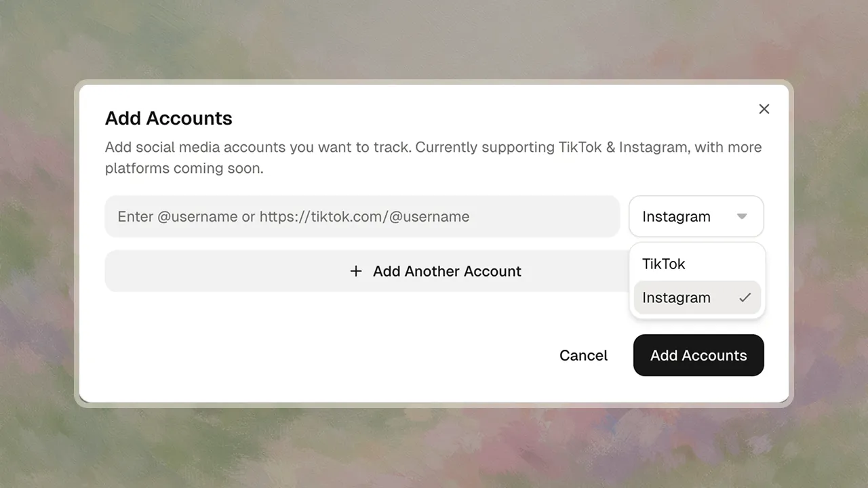The height and width of the screenshot is (488, 868).
Task: Click the plus icon beside Add Another Account
Action: (x=356, y=271)
